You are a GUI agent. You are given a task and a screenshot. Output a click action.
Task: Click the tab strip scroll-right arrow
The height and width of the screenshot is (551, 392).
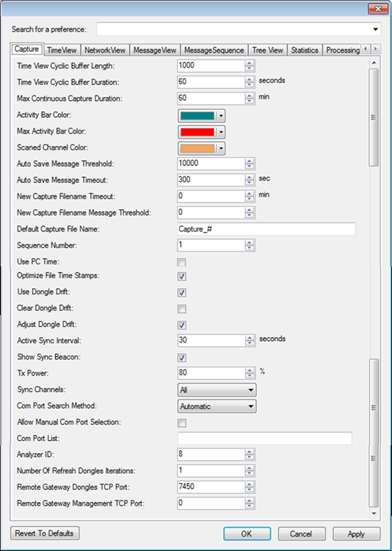click(x=376, y=49)
